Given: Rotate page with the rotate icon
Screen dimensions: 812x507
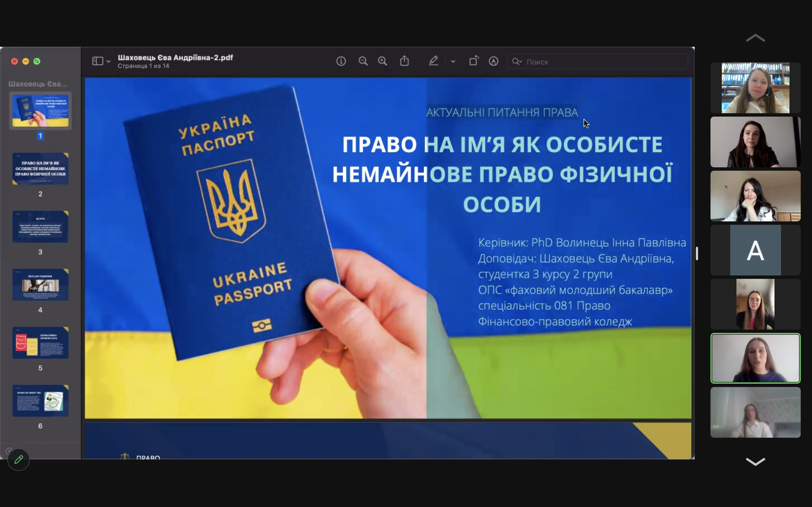Looking at the screenshot, I should pyautogui.click(x=473, y=61).
